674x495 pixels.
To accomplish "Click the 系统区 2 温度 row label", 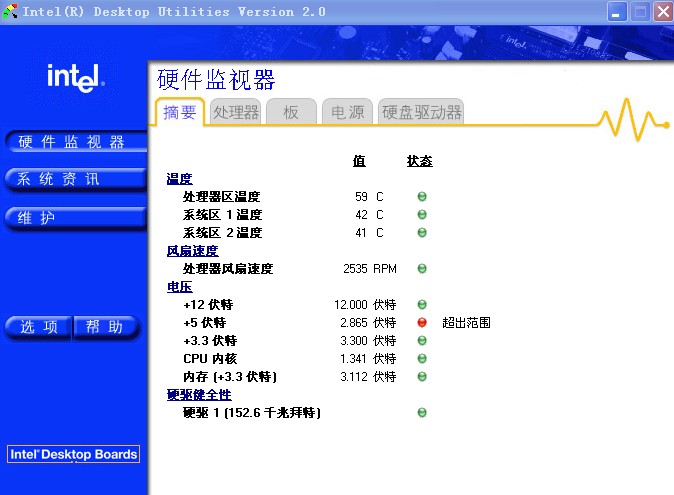I will [x=222, y=233].
